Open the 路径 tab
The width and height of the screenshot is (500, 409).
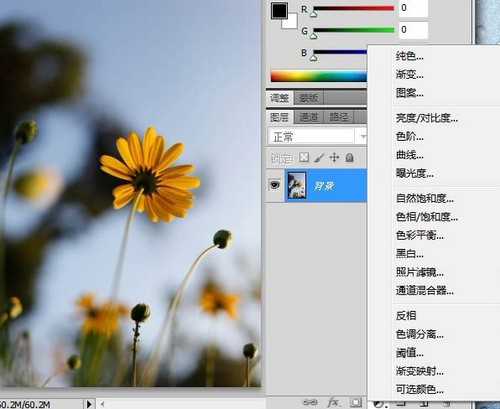coord(338,117)
